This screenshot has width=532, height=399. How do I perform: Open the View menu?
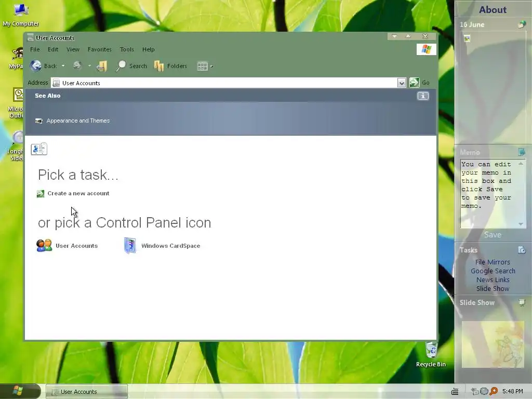pyautogui.click(x=73, y=49)
